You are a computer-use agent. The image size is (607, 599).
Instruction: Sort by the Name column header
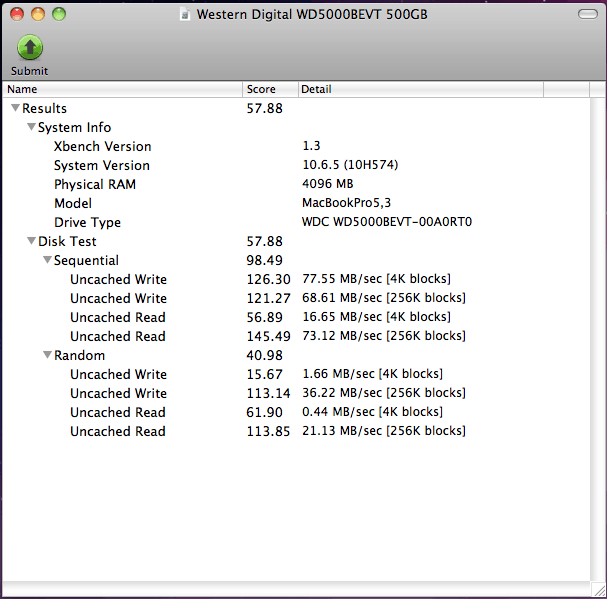(123, 89)
